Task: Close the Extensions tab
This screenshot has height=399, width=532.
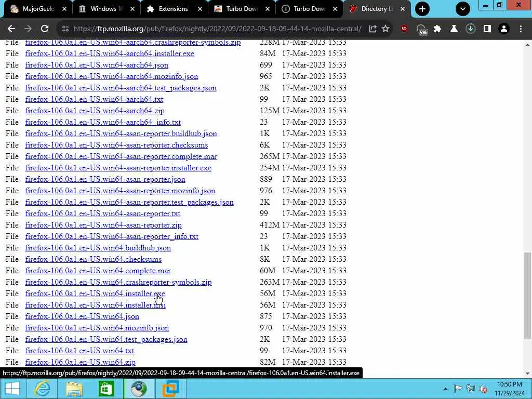Action: coord(200,9)
